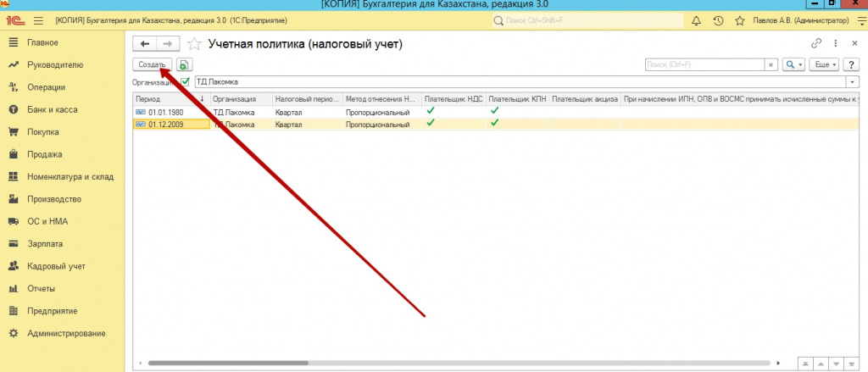Open the search magnifier dropdown
868x372 pixels.
click(x=793, y=64)
